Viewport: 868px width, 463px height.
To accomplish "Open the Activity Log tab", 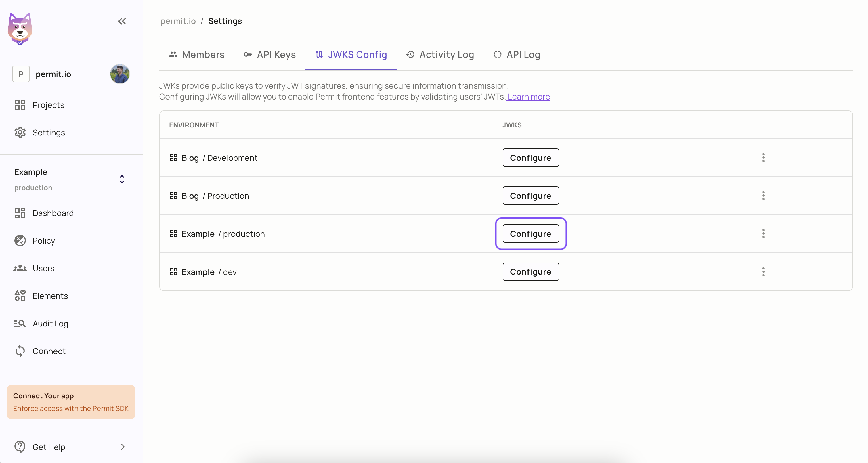I will 440,55.
